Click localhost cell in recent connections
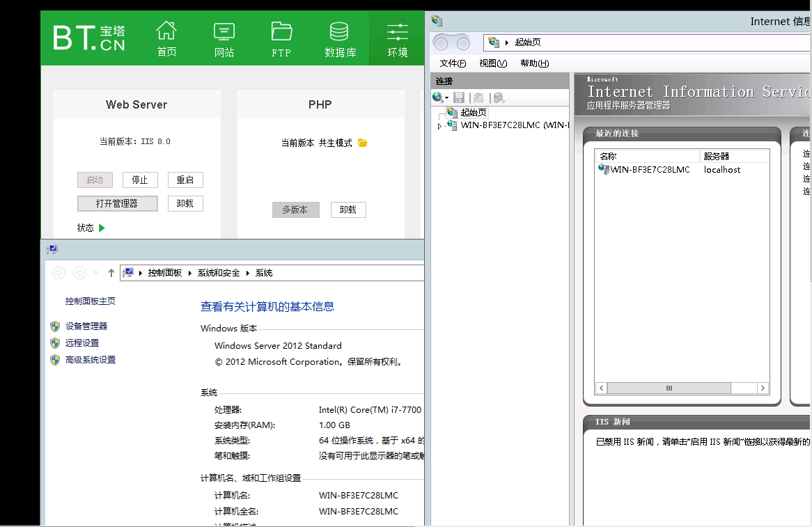This screenshot has height=527, width=812. [722, 169]
